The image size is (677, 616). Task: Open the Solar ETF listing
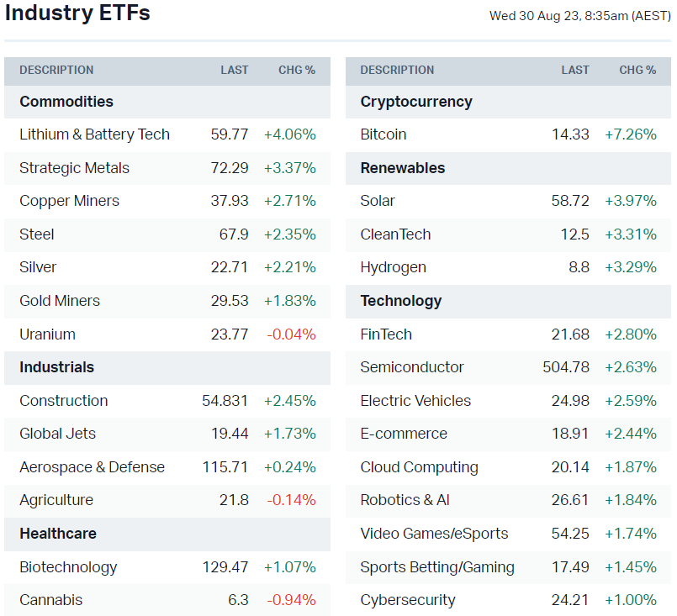(378, 201)
